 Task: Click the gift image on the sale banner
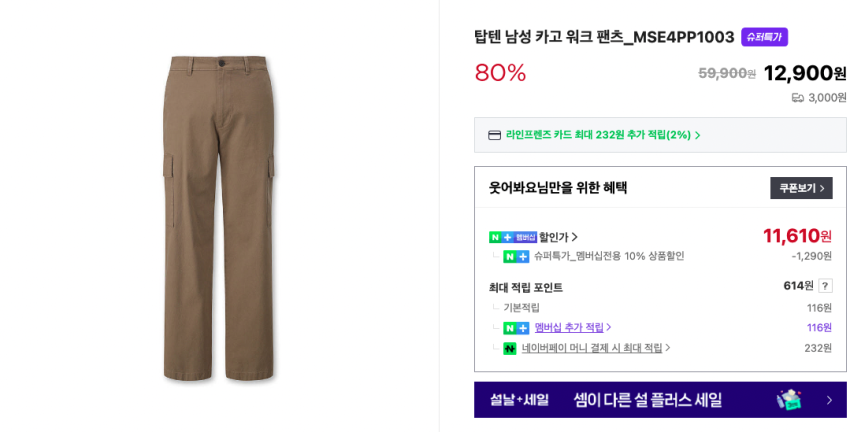coord(789,399)
